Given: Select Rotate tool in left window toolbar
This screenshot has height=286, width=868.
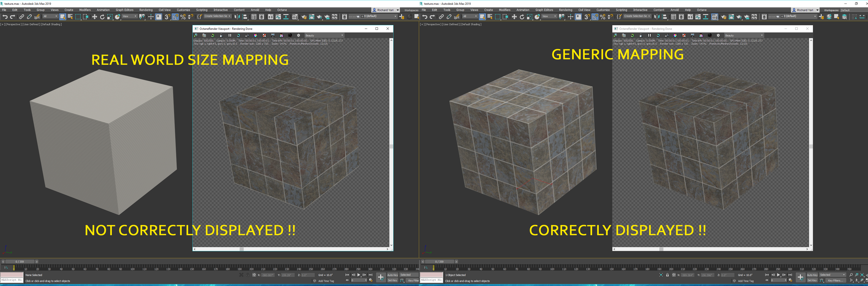Looking at the screenshot, I should click(102, 16).
